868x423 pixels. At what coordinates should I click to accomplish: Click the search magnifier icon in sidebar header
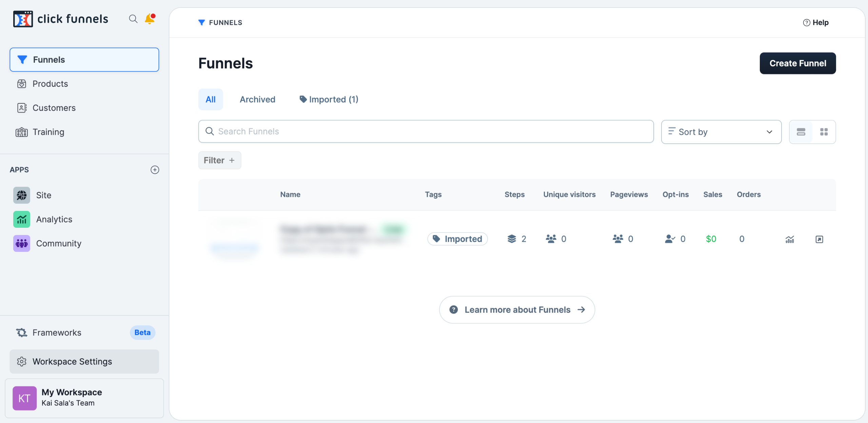[x=133, y=19]
